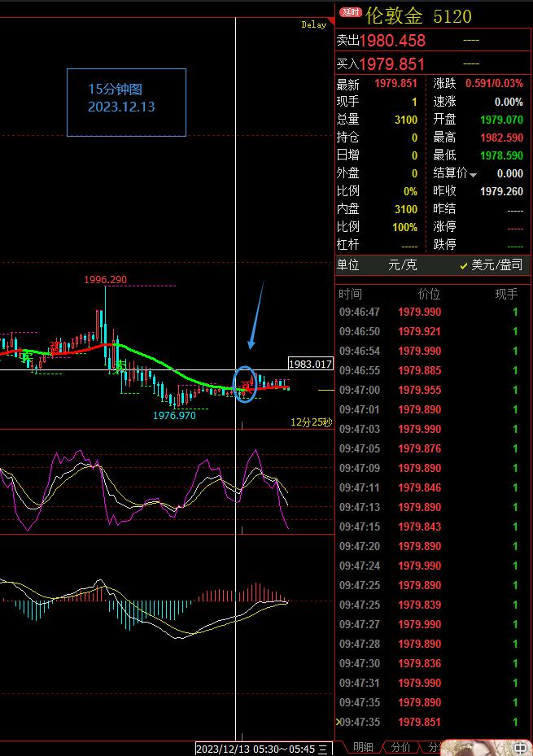This screenshot has width=533, height=756.
Task: Select the 09:46:47 tick row
Action: tap(432, 312)
